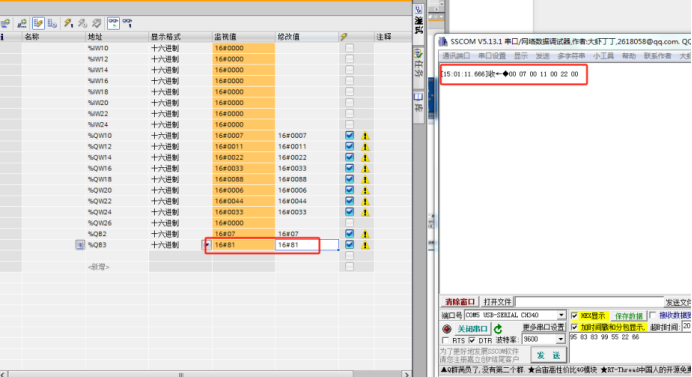Image resolution: width=692 pixels, height=377 pixels.
Task: Click the 发送文件 button
Action: [678, 302]
